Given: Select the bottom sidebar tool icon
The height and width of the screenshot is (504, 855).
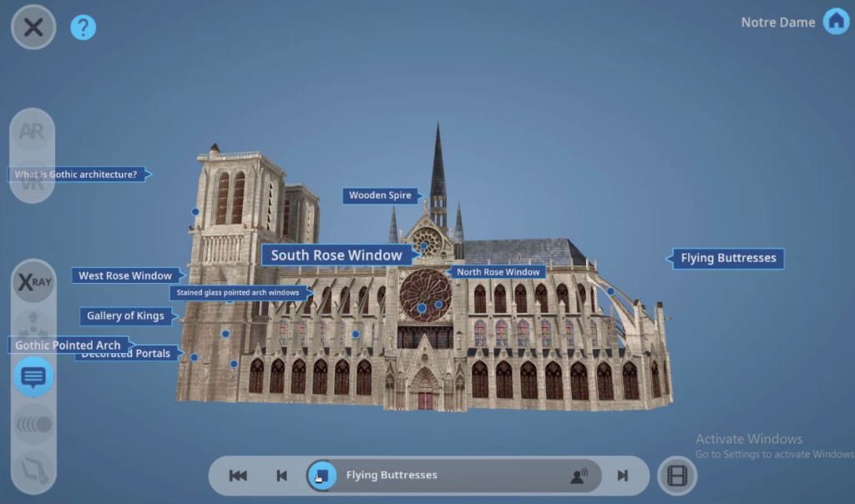Looking at the screenshot, I should click(x=33, y=467).
